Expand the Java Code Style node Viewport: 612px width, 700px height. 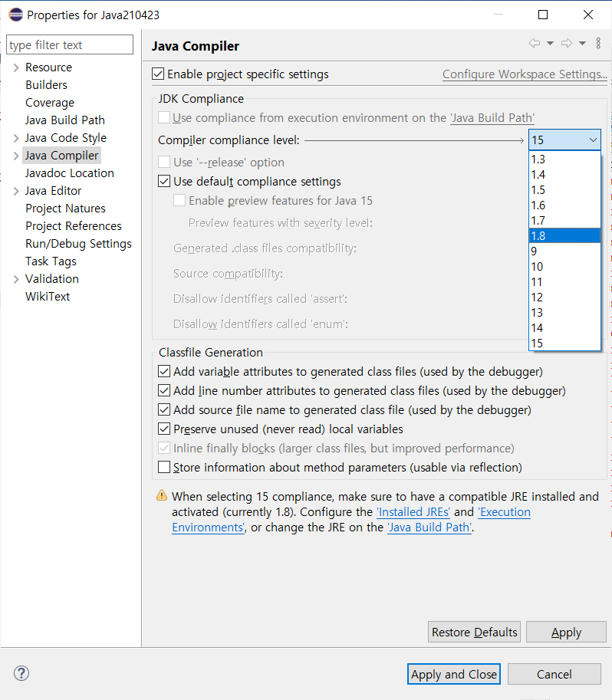16,138
